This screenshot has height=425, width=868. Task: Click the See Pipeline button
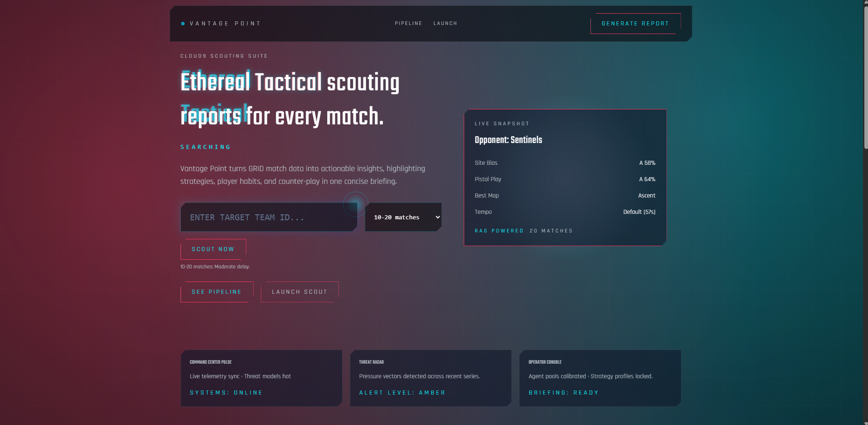tap(217, 292)
